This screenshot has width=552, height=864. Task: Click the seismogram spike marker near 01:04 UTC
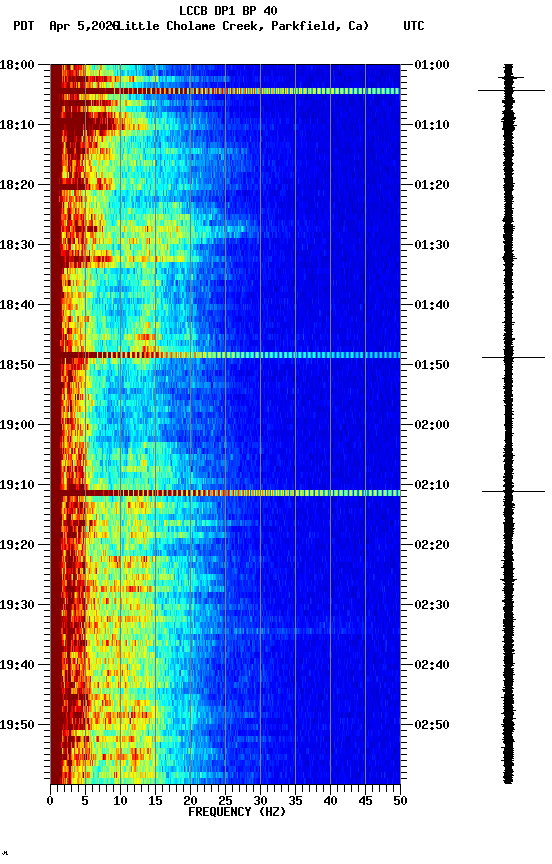click(511, 90)
